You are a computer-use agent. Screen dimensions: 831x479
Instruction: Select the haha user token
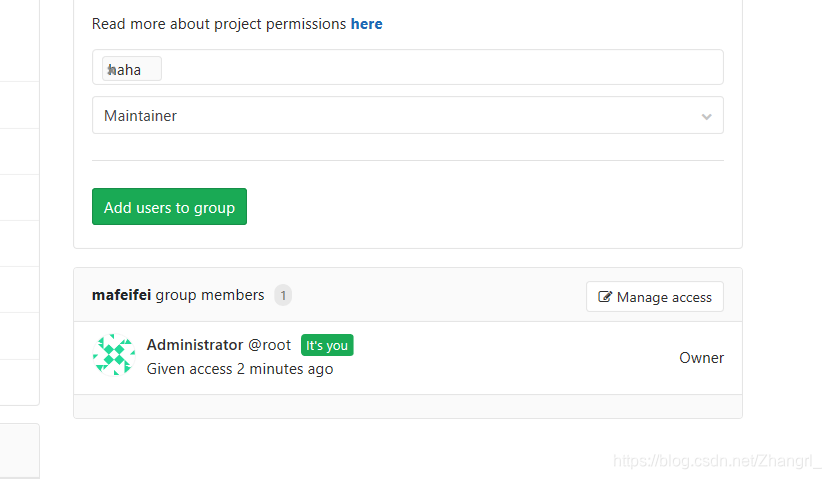pos(131,69)
